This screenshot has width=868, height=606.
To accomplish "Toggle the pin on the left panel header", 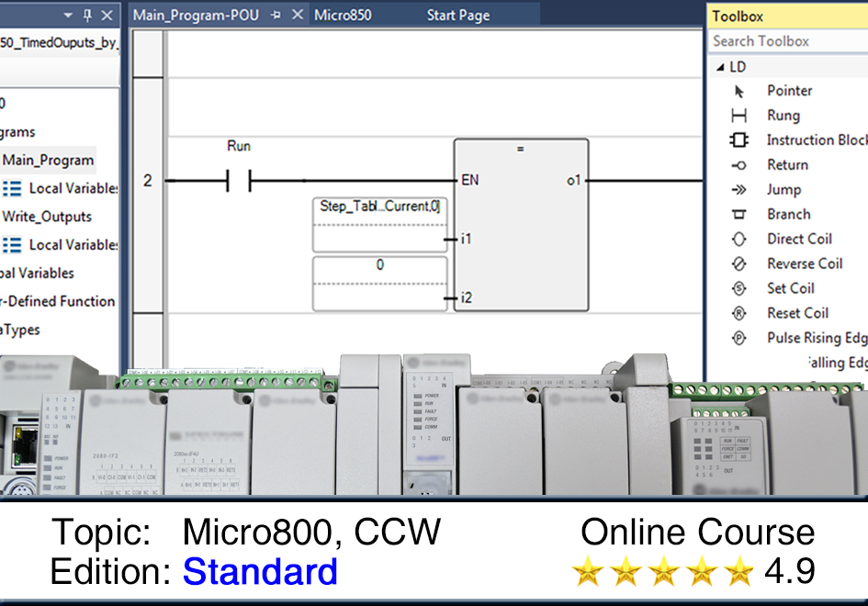I will coord(88,16).
